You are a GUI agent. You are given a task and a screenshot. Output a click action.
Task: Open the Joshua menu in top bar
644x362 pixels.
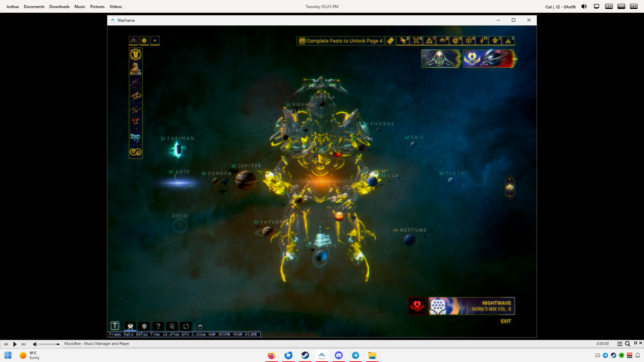pos(12,6)
